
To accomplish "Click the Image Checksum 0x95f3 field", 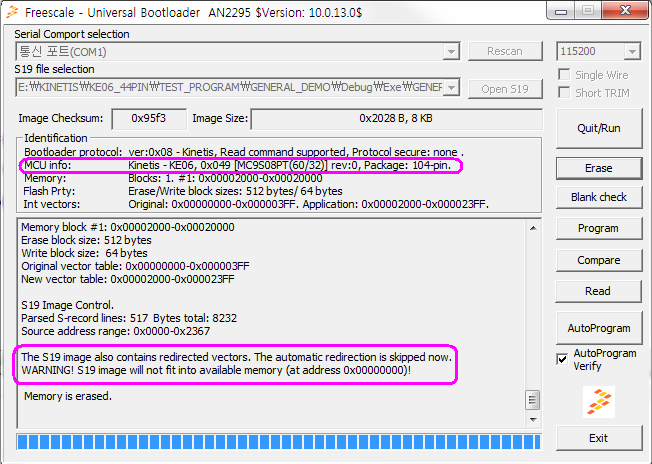I will pyautogui.click(x=149, y=119).
